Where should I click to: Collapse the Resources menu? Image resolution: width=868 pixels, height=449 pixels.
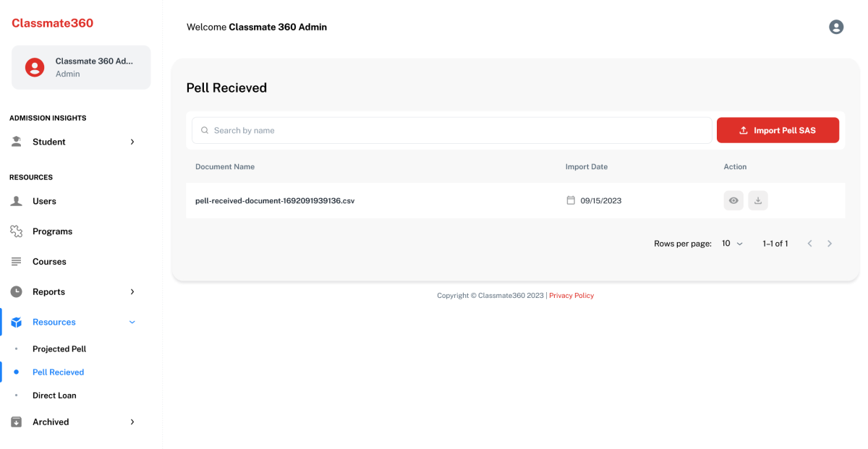[132, 322]
